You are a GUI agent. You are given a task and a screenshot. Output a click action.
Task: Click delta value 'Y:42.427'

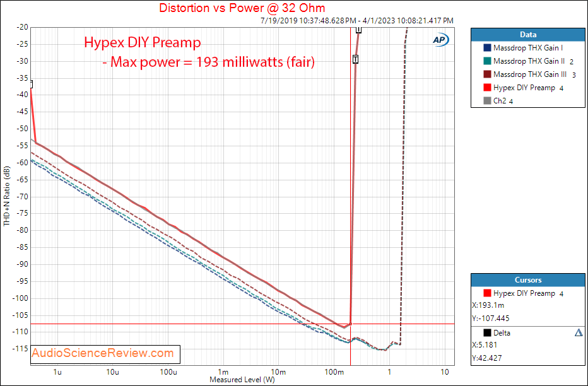487,358
